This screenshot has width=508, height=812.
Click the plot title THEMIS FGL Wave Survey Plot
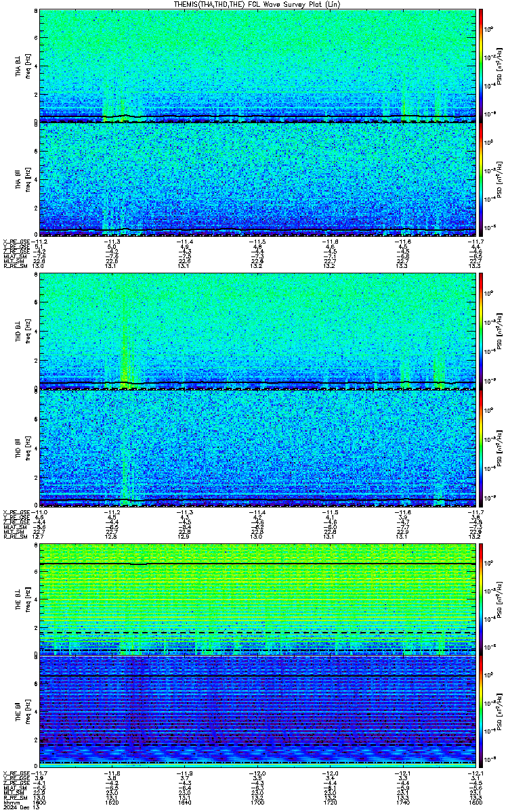[257, 4]
